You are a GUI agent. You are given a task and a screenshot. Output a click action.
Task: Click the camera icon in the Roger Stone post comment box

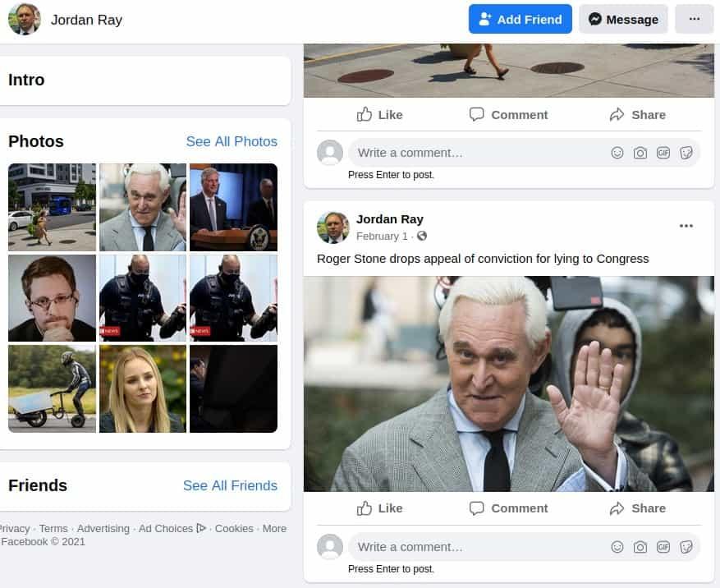pos(640,547)
